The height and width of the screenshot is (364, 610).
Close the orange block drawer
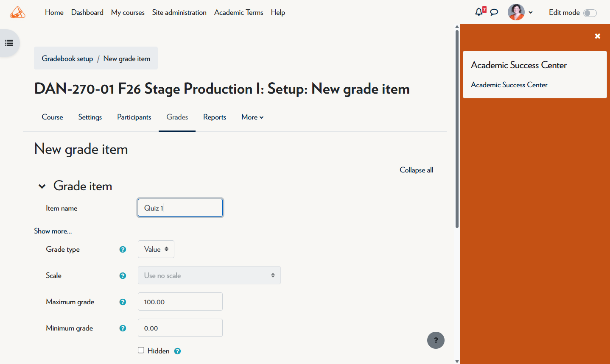(x=597, y=36)
